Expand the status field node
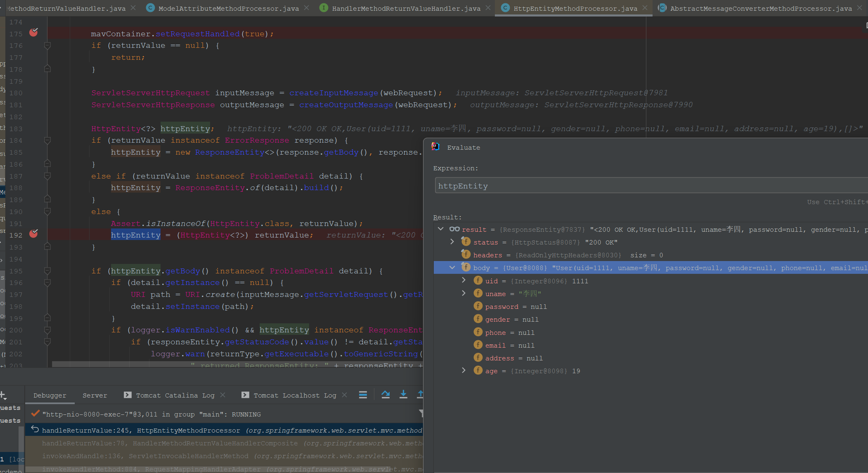The image size is (868, 473). click(452, 242)
